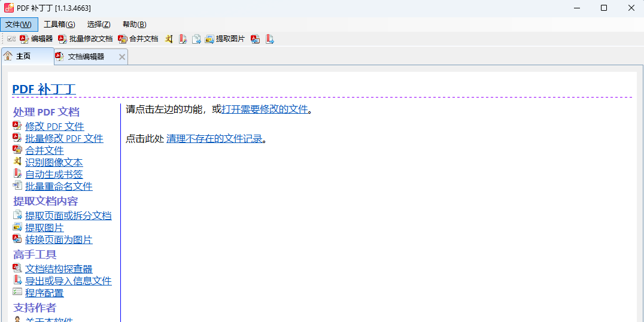Screen dimensions: 644x322
Task: Open the 选择(Z) menu
Action: 99,25
